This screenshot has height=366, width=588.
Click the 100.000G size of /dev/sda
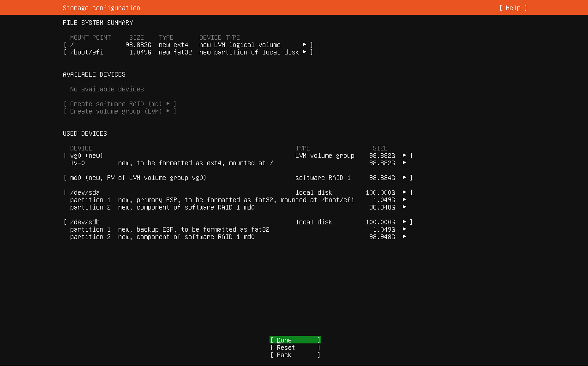click(380, 192)
